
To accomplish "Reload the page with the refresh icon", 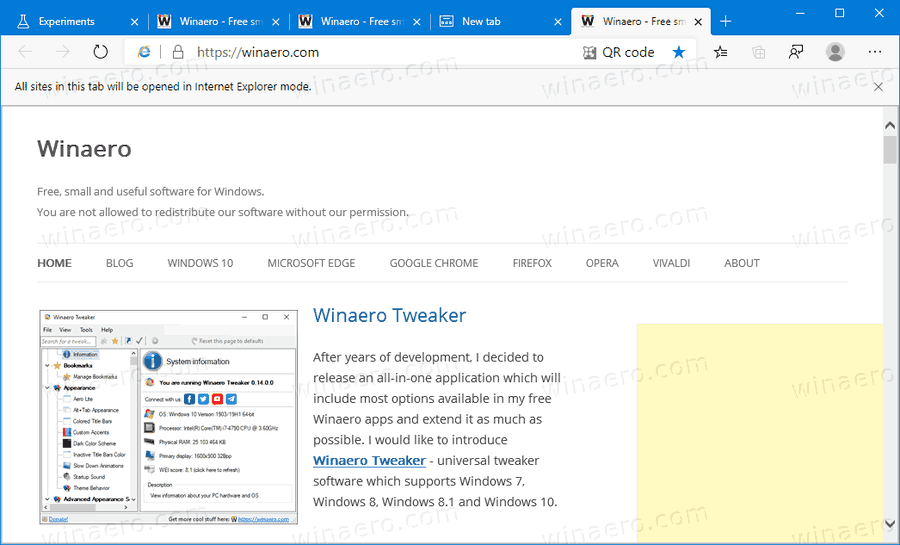I will click(x=100, y=52).
